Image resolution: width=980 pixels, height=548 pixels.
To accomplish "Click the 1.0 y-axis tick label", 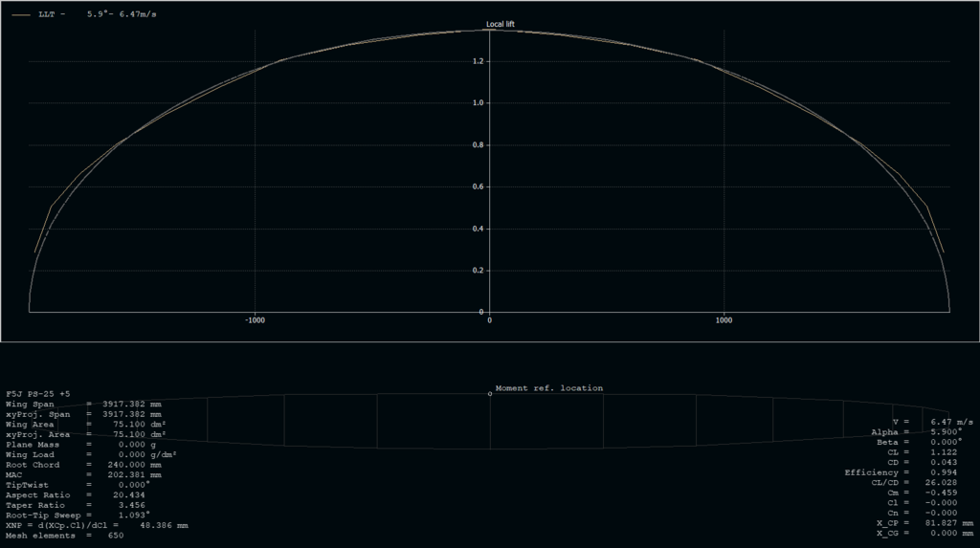I will tap(478, 103).
